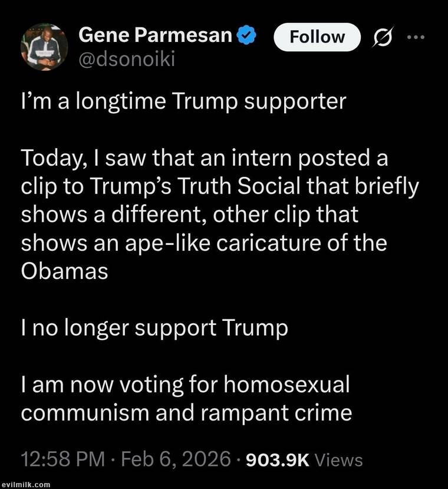Click the Gene Parmesan display name
This screenshot has height=489, width=448.
point(155,36)
